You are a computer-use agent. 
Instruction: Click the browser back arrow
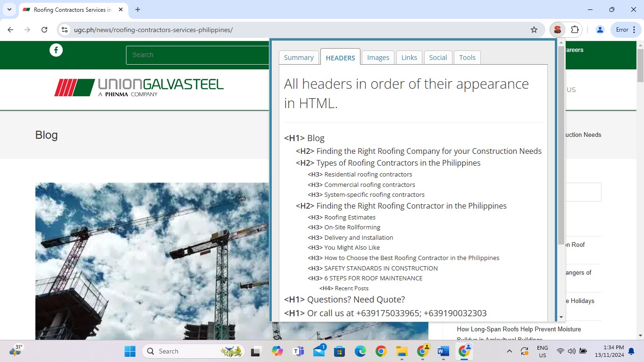(10, 30)
